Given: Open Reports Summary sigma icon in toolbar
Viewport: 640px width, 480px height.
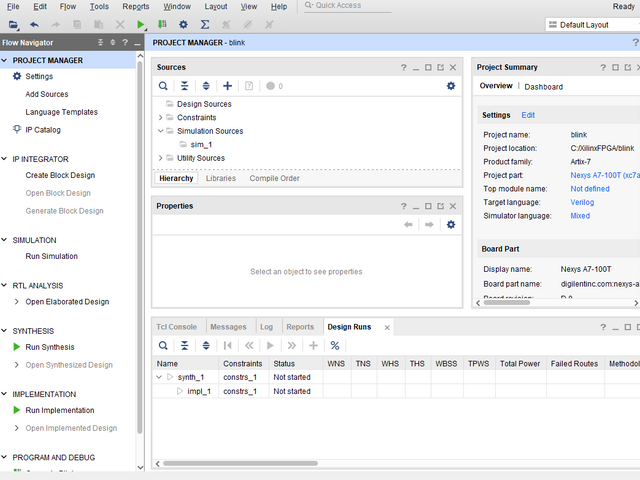Looking at the screenshot, I should point(205,24).
